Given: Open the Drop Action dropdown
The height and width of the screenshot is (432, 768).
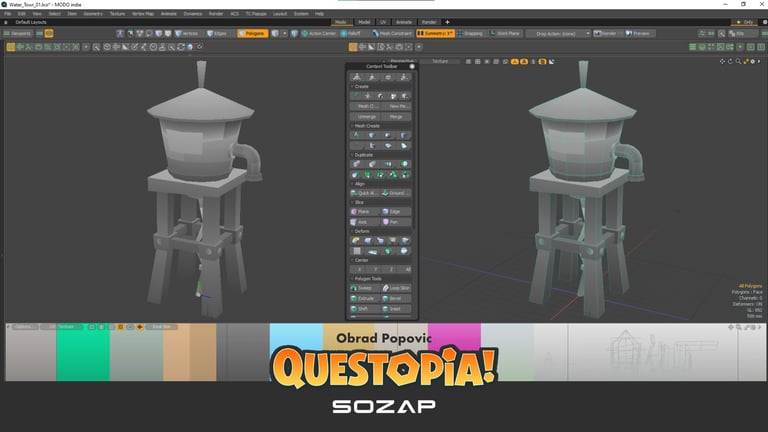Looking at the screenshot, I should coord(558,33).
